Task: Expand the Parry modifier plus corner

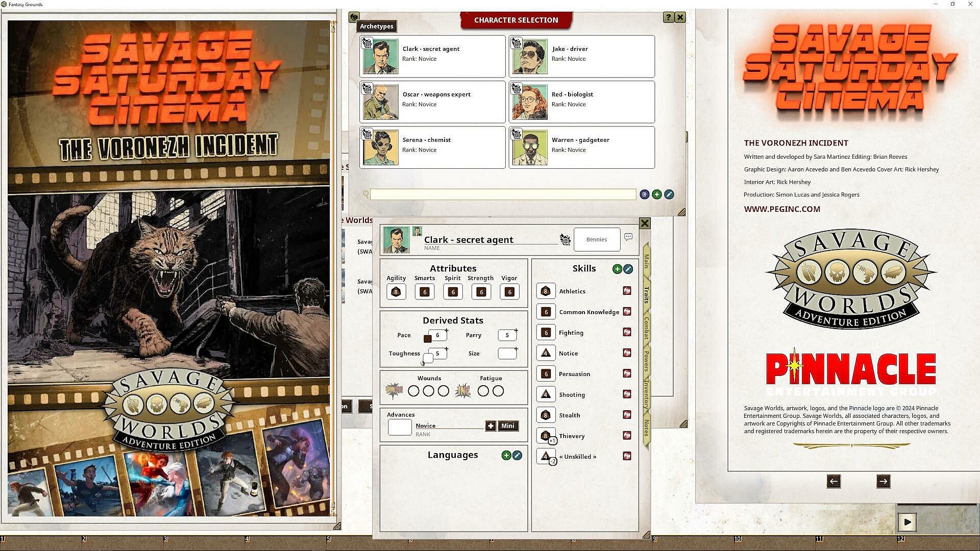Action: pos(516,331)
